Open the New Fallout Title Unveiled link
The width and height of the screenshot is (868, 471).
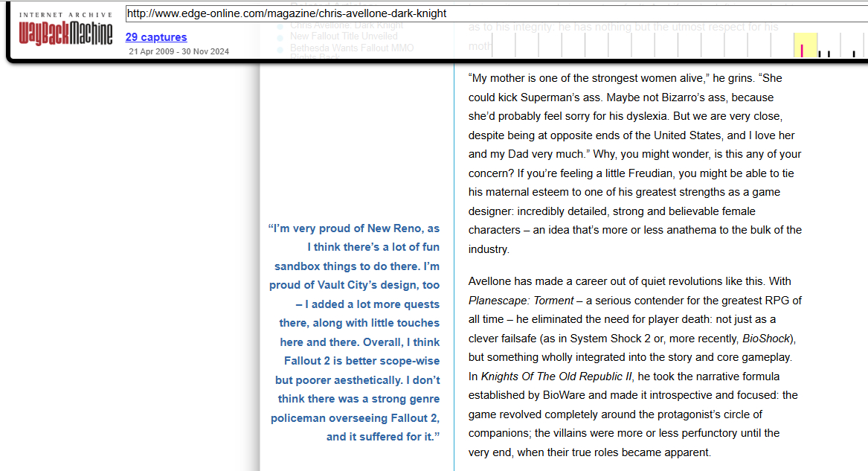pos(344,36)
